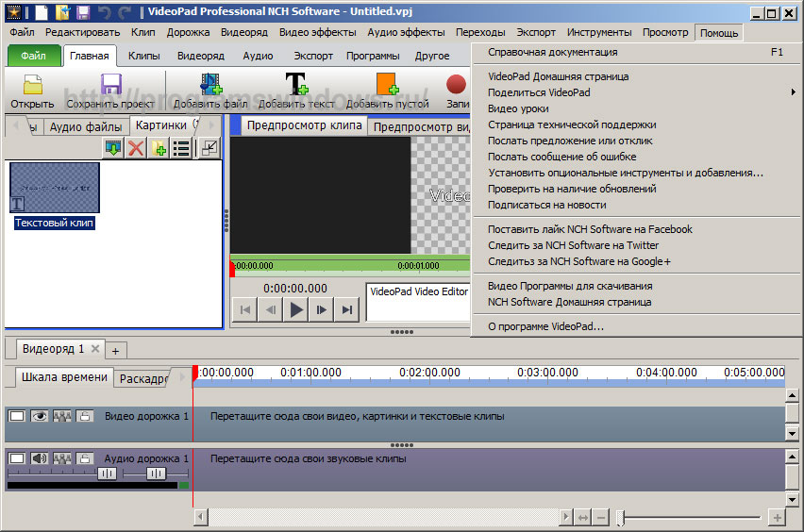The width and height of the screenshot is (804, 532).
Task: Open About VideoPad menu entry
Action: (545, 326)
